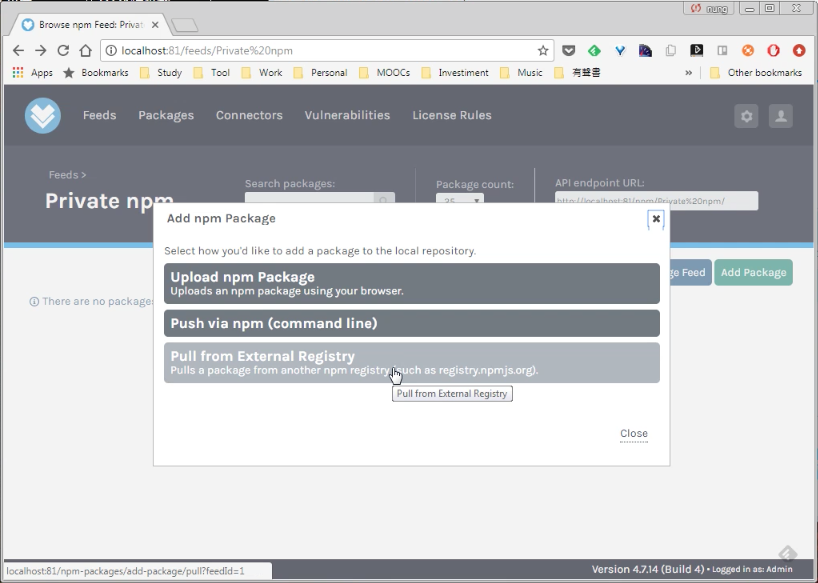
Task: Open the settings gear icon
Action: (747, 116)
